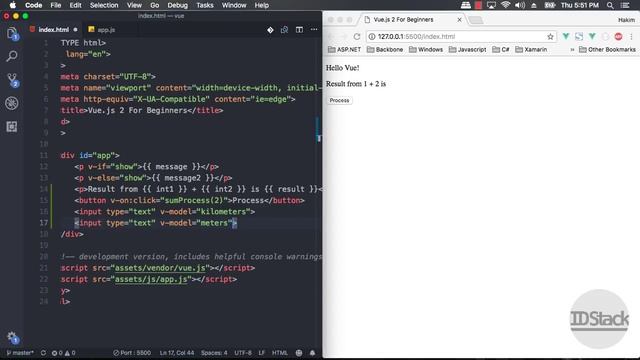Close the Vue.js 2 For Beginners tab
This screenshot has height=360, width=640.
(x=459, y=20)
